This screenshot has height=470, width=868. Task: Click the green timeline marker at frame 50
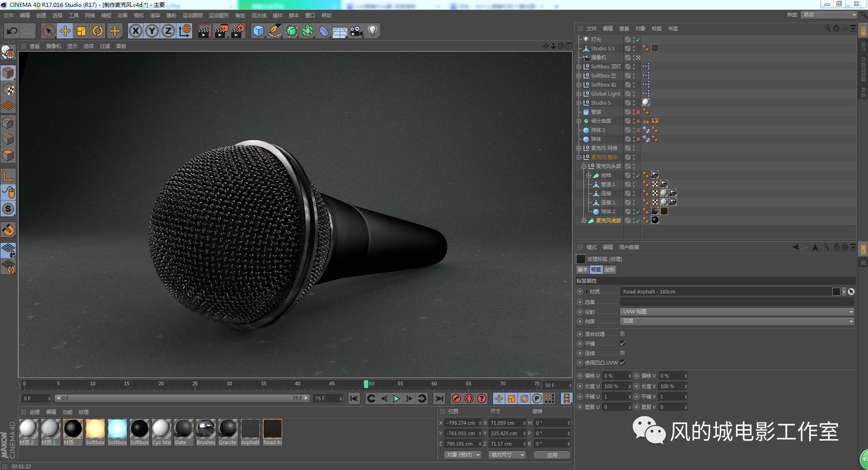click(366, 384)
